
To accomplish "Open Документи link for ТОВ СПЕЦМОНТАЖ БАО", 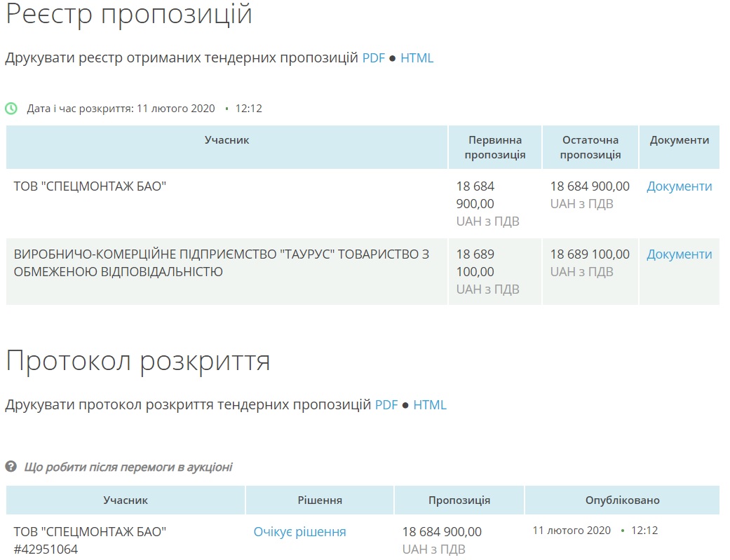I will (680, 186).
